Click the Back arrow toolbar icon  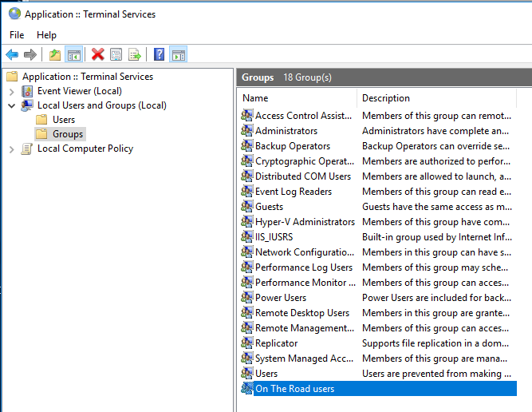click(12, 54)
